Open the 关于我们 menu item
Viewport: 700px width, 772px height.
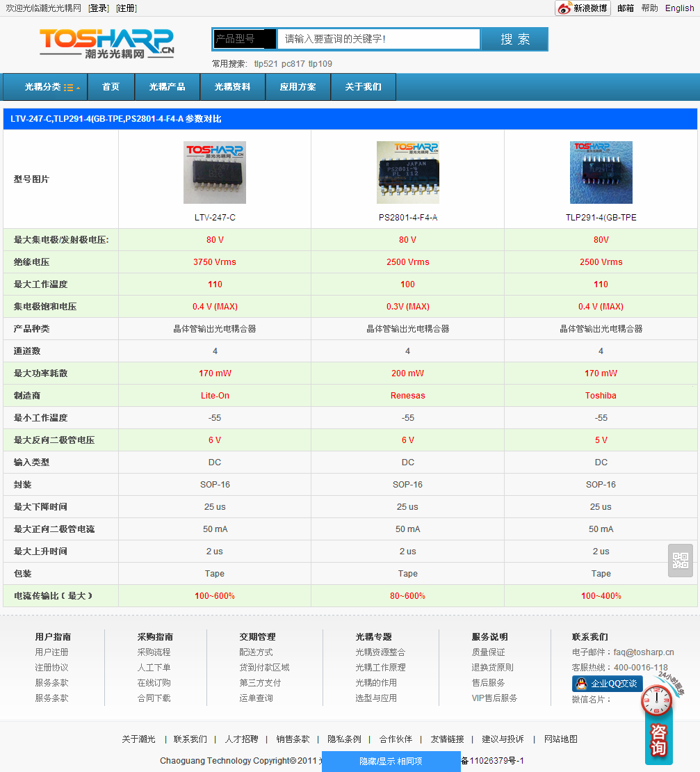coord(364,87)
